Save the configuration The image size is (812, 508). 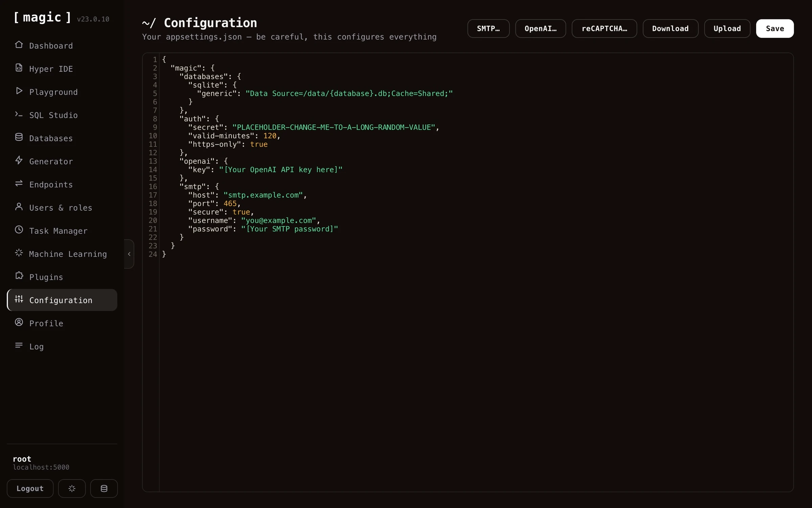click(x=775, y=28)
